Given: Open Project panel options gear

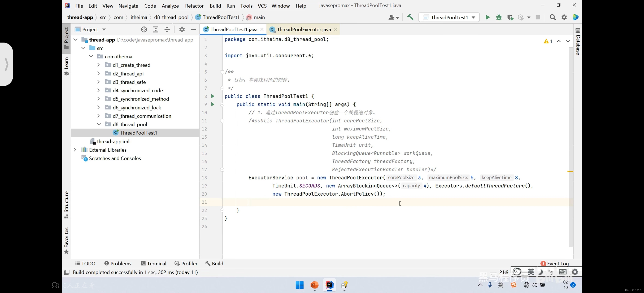Looking at the screenshot, I should 182,30.
